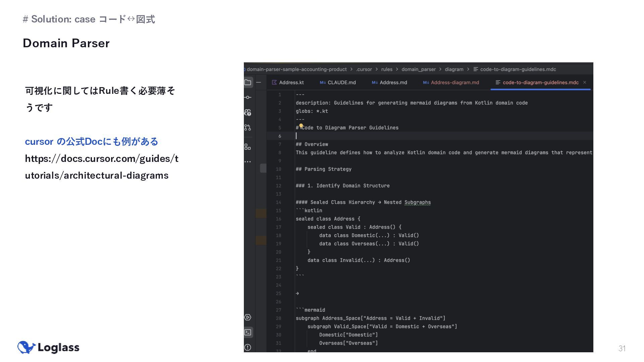Show more tool windows ellipsis
644x362 pixels.
[x=248, y=162]
